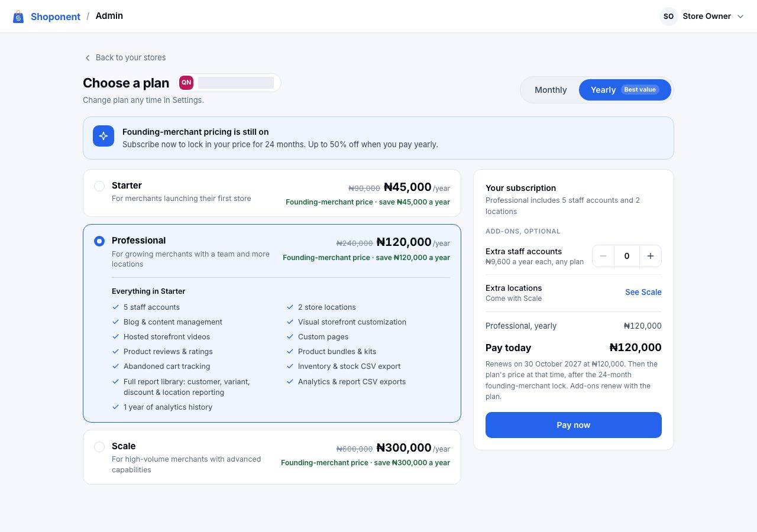Open the Store Owner account dropdown chevron
The width and height of the screenshot is (757, 532).
coord(740,17)
